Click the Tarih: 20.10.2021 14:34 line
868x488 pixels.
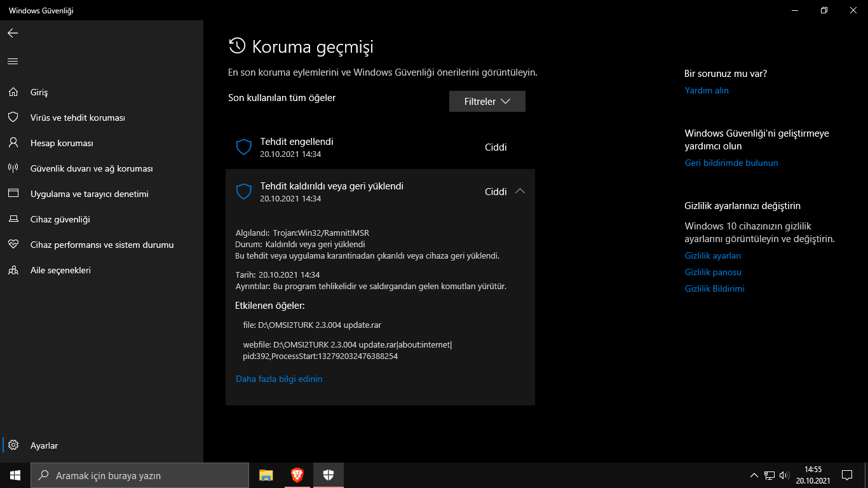coord(278,274)
